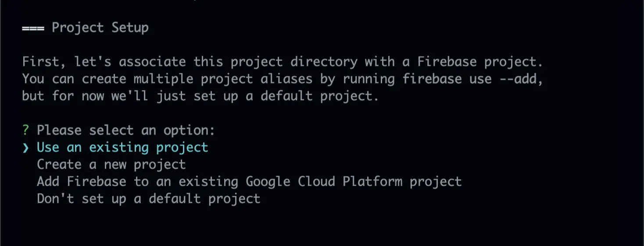Click the triple equals heading marker
The image size is (644, 246).
point(33,28)
